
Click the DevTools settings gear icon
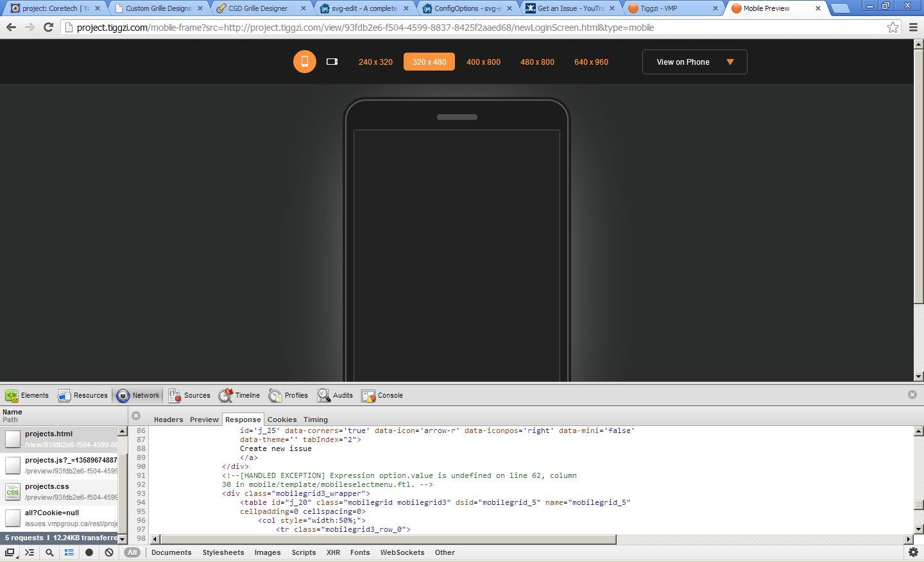coord(913,552)
